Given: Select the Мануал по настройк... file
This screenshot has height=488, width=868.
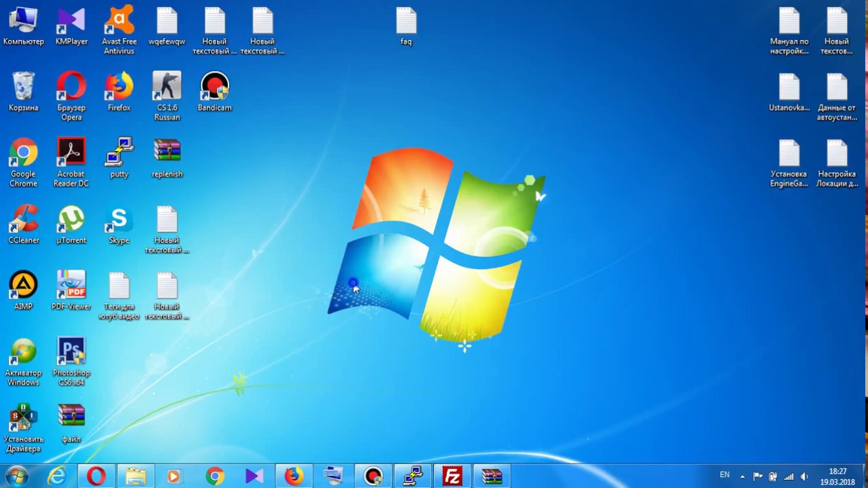Looking at the screenshot, I should (x=789, y=31).
